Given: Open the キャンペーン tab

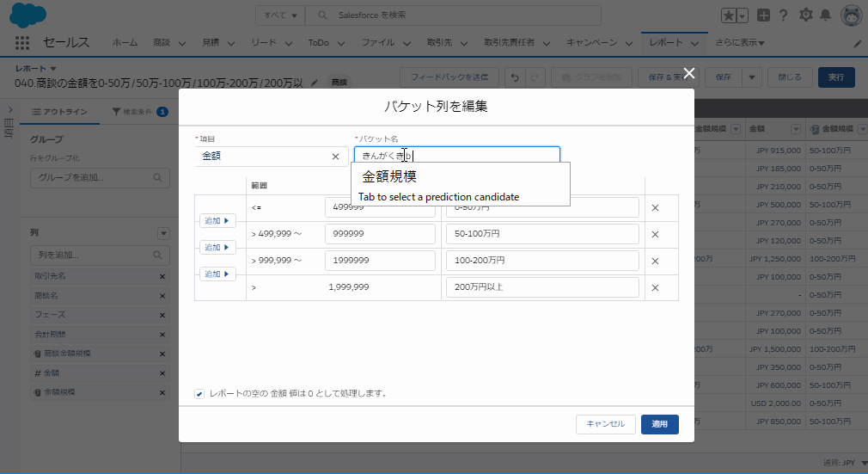Looking at the screenshot, I should coord(591,43).
